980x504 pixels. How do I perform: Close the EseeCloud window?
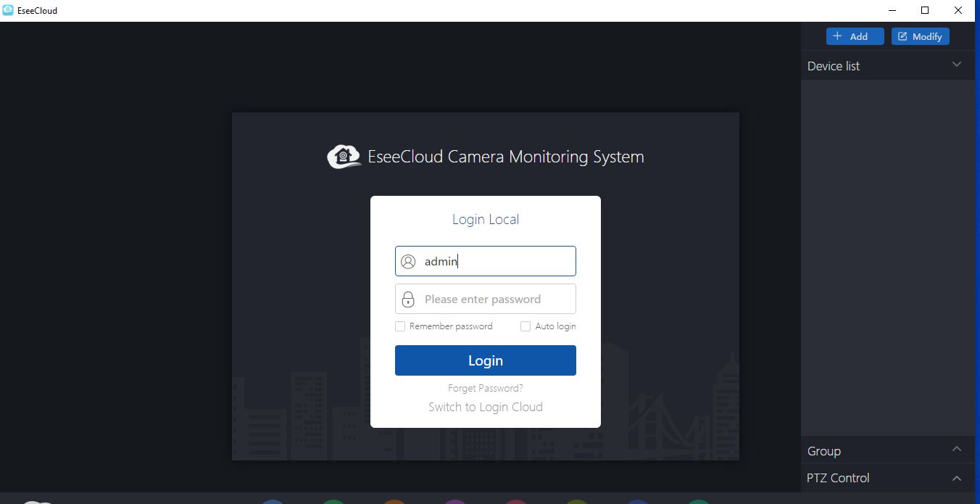[958, 10]
